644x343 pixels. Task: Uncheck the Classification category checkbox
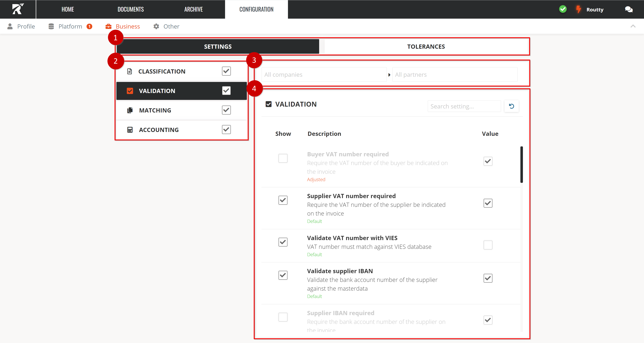[x=226, y=71]
